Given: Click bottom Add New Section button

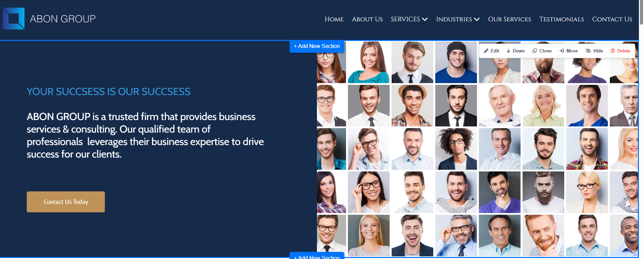Looking at the screenshot, I should pos(317,256).
